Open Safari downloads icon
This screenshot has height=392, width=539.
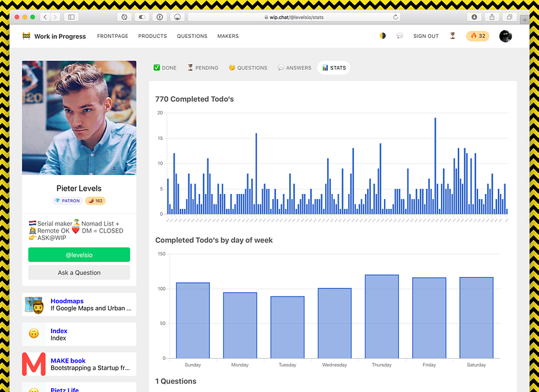(x=474, y=17)
